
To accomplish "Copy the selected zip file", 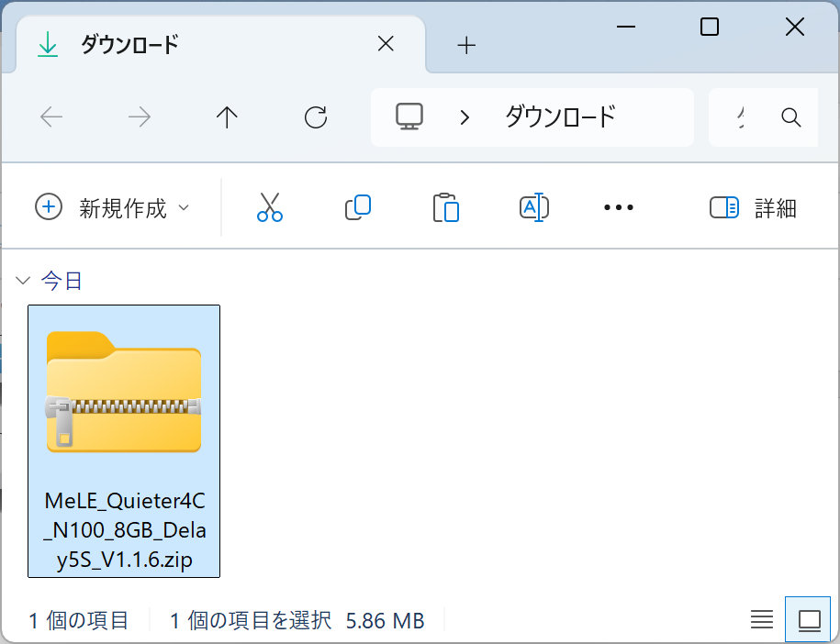I will tap(358, 207).
